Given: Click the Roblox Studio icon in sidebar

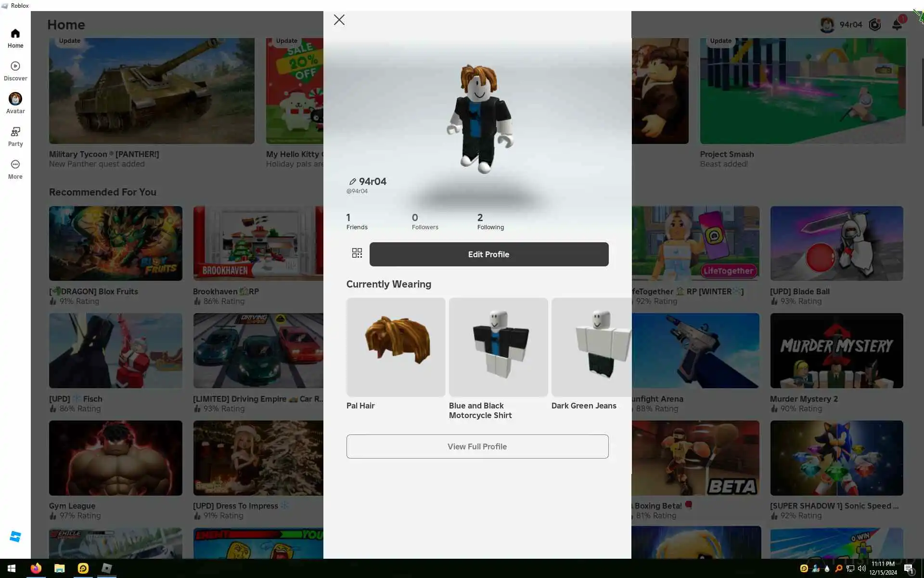Looking at the screenshot, I should (15, 537).
